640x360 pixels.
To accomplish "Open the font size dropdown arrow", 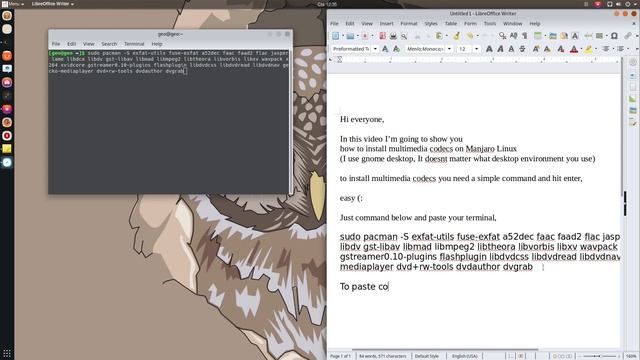I will pos(476,49).
